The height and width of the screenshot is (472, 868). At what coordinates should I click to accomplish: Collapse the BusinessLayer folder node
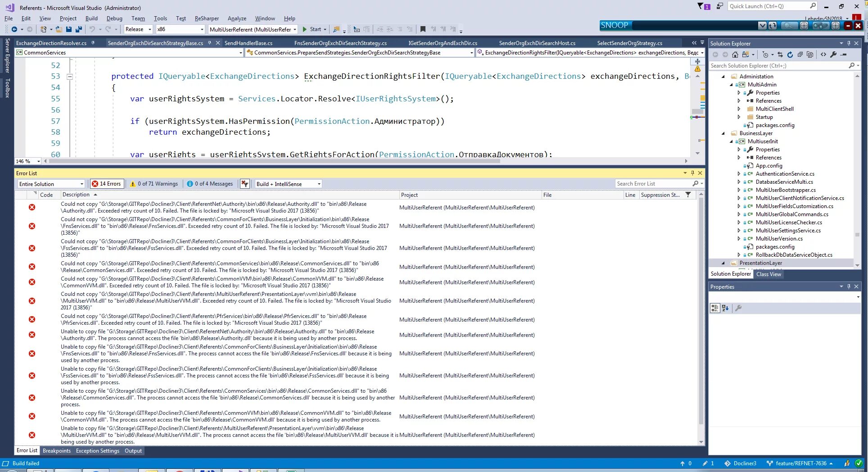click(723, 133)
